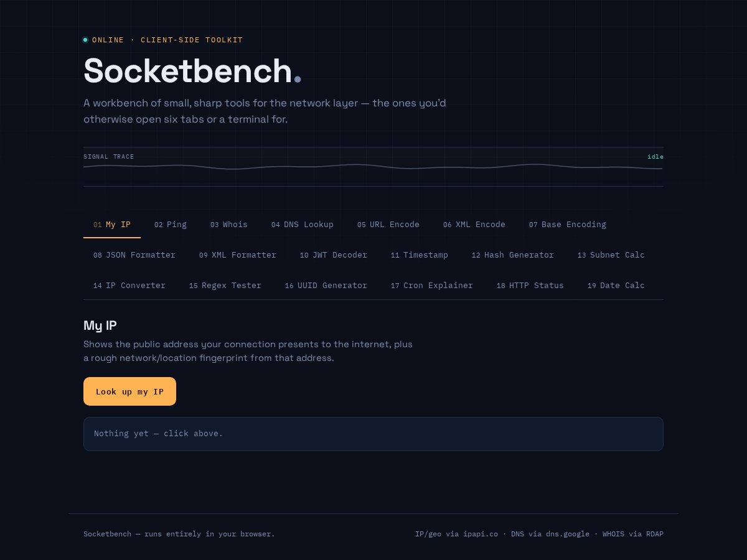Open the DNS Lookup tool tab
The height and width of the screenshot is (560, 747).
pos(303,225)
